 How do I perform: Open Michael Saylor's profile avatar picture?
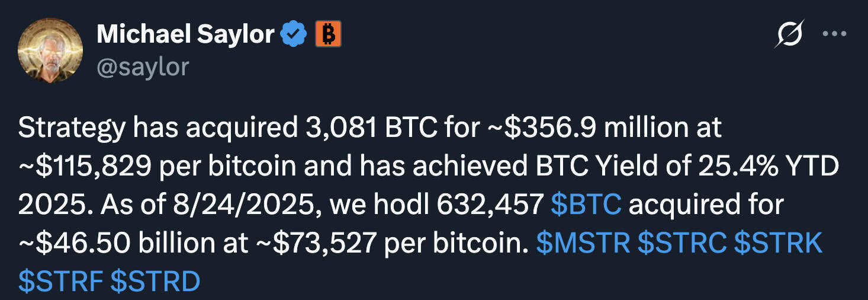pos(50,50)
